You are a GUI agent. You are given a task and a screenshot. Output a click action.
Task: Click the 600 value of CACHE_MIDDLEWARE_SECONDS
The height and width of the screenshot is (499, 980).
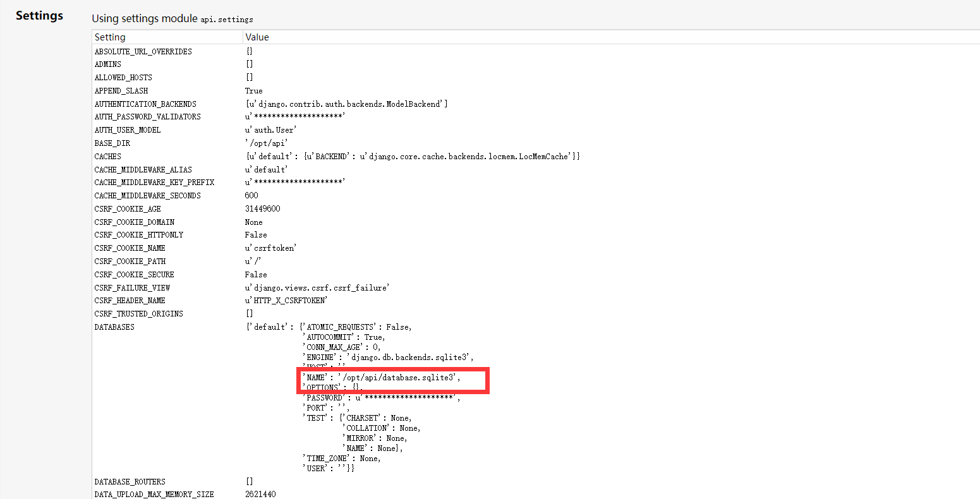251,196
